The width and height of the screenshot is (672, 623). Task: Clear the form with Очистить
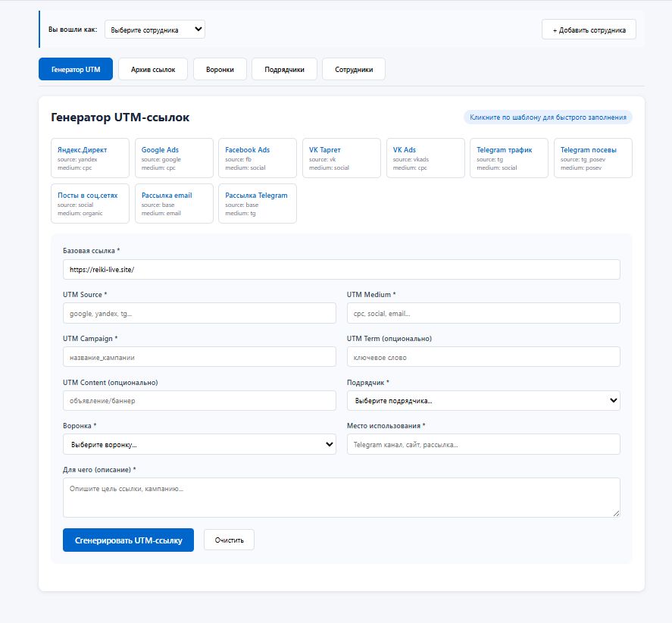tap(229, 540)
